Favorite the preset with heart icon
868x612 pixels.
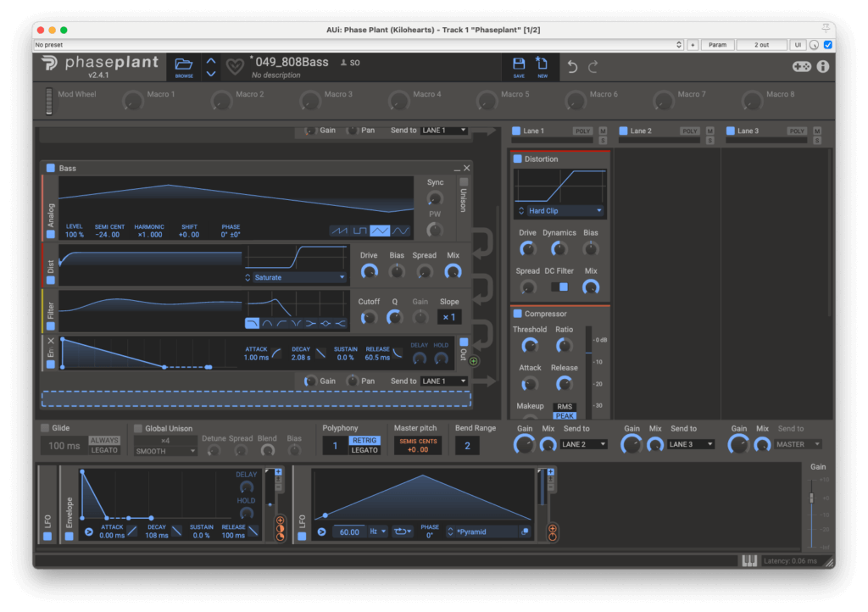(235, 67)
